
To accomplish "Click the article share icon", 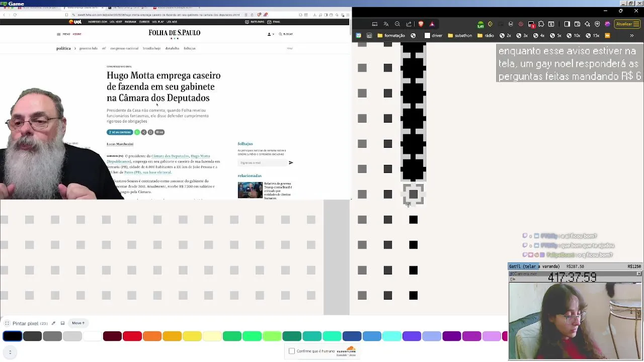I will (143, 132).
